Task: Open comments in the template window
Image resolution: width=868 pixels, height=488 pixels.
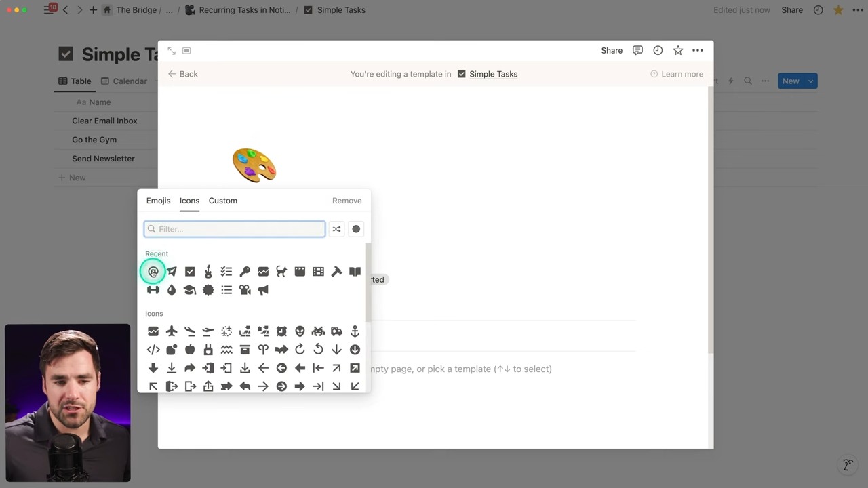Action: (x=637, y=50)
